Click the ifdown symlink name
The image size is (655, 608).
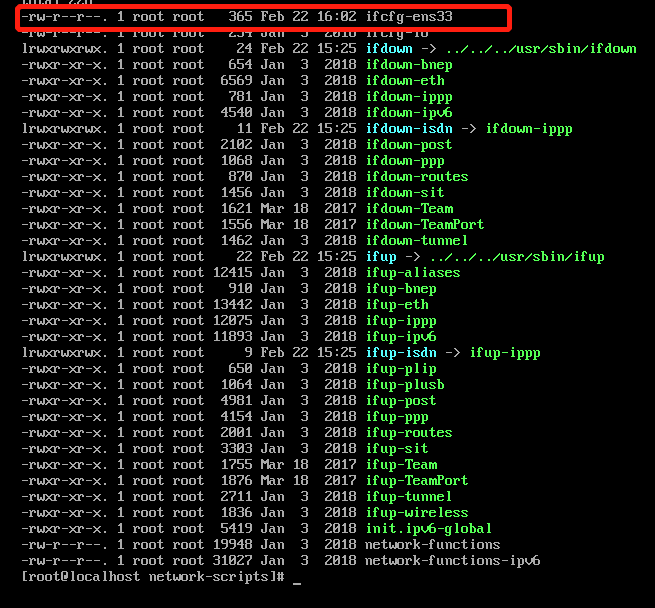pyautogui.click(x=389, y=48)
